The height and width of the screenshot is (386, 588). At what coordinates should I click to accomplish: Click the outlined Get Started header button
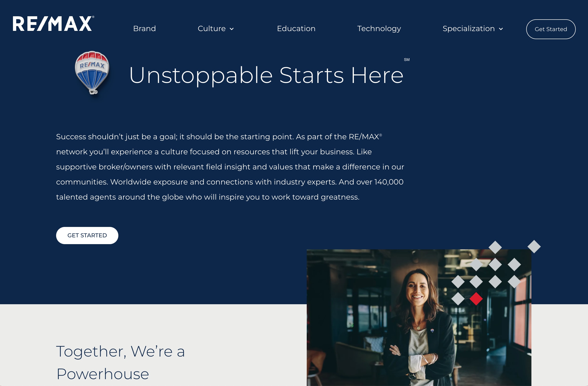[x=551, y=29]
